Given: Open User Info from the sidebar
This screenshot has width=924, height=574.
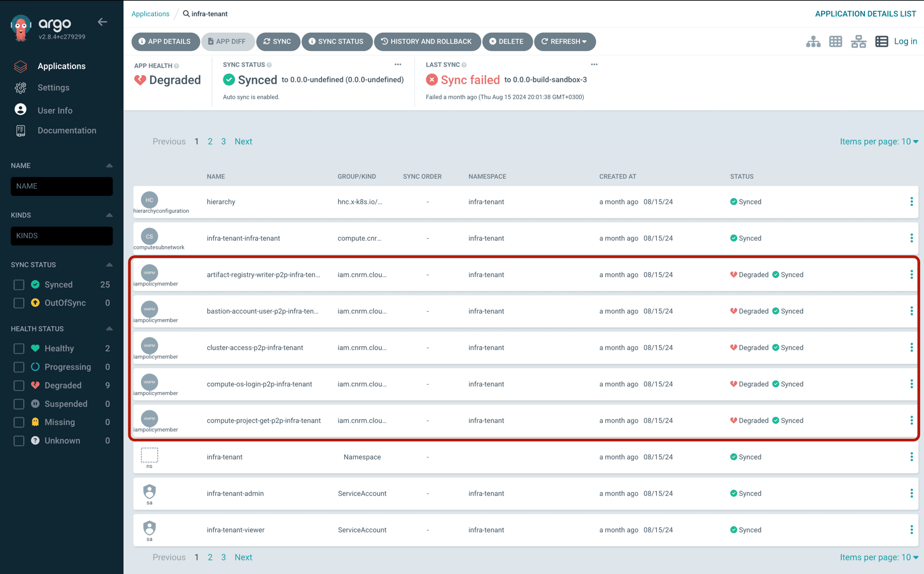Looking at the screenshot, I should tap(55, 110).
